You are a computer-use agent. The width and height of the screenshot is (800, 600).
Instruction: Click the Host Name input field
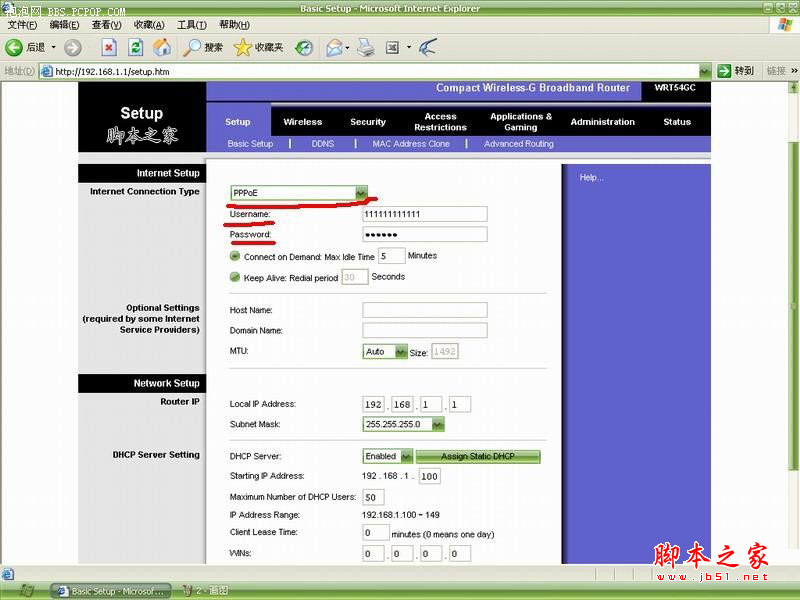pyautogui.click(x=424, y=310)
